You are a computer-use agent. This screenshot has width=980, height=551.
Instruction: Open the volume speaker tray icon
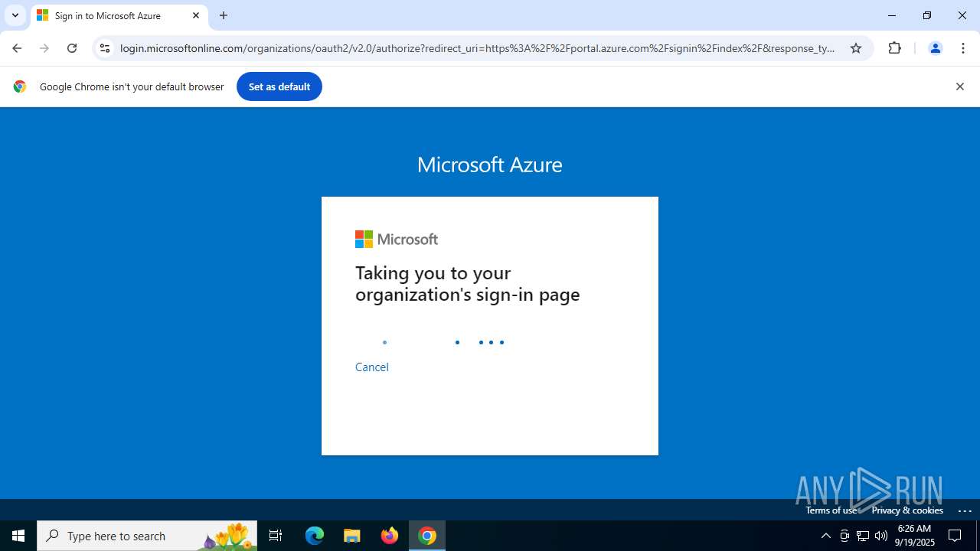pos(881,536)
